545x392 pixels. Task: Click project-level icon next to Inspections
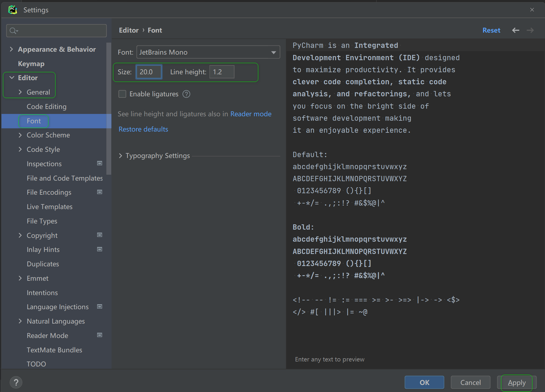(100, 163)
